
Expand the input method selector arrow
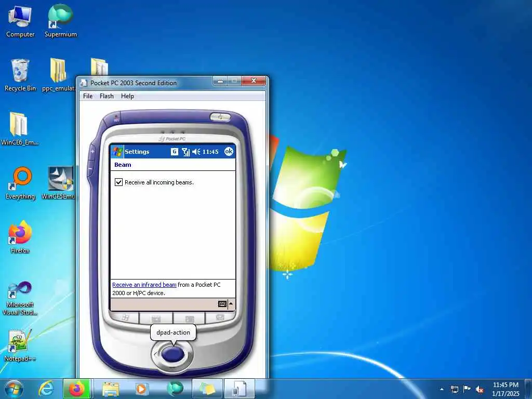[x=231, y=303]
